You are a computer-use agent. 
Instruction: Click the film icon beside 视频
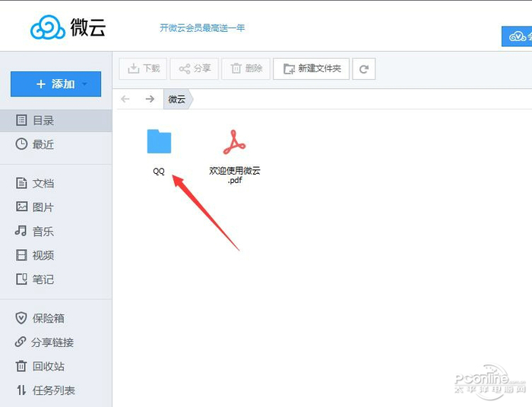21,255
